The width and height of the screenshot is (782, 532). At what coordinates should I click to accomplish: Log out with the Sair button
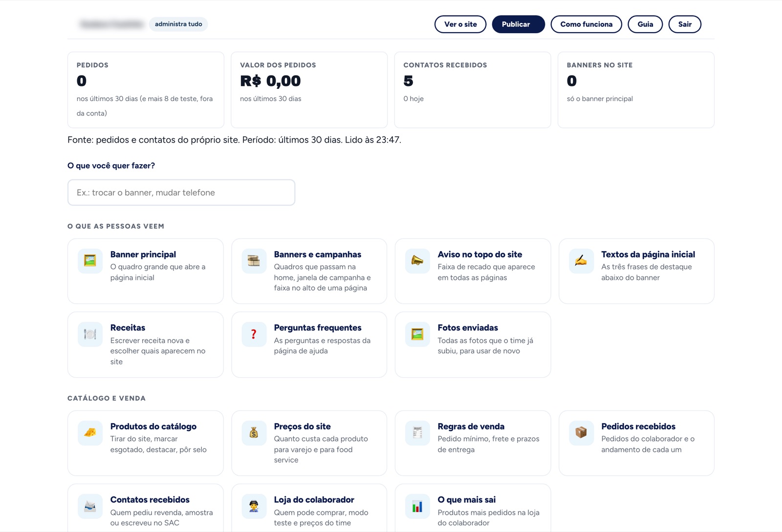[685, 24]
